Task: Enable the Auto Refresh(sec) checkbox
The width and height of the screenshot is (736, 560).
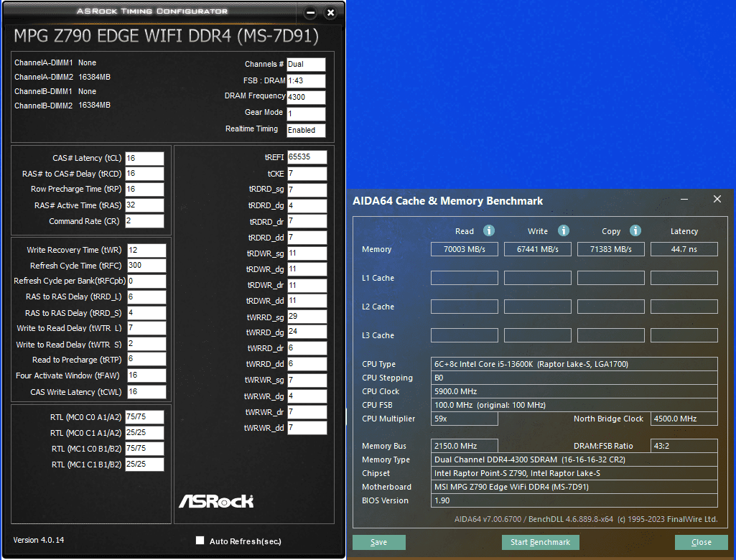Action: (200, 541)
